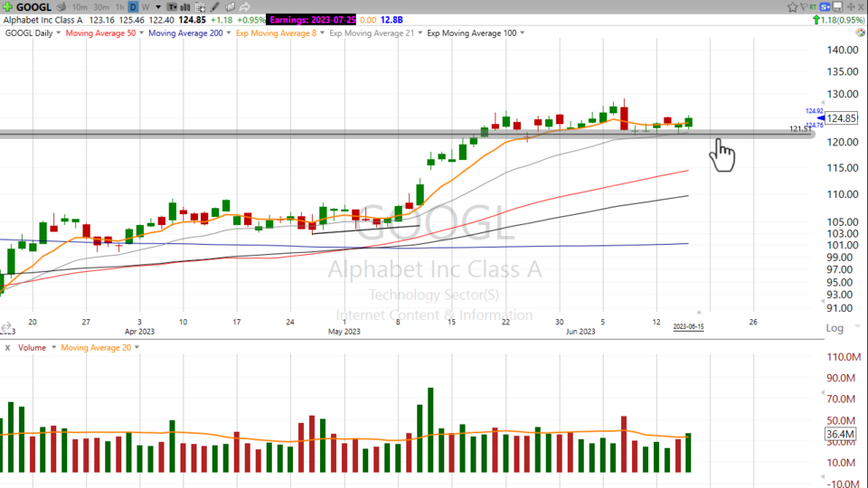This screenshot has width=868, height=488.
Task: Open the timeframe dropdown arrow
Action: [156, 7]
